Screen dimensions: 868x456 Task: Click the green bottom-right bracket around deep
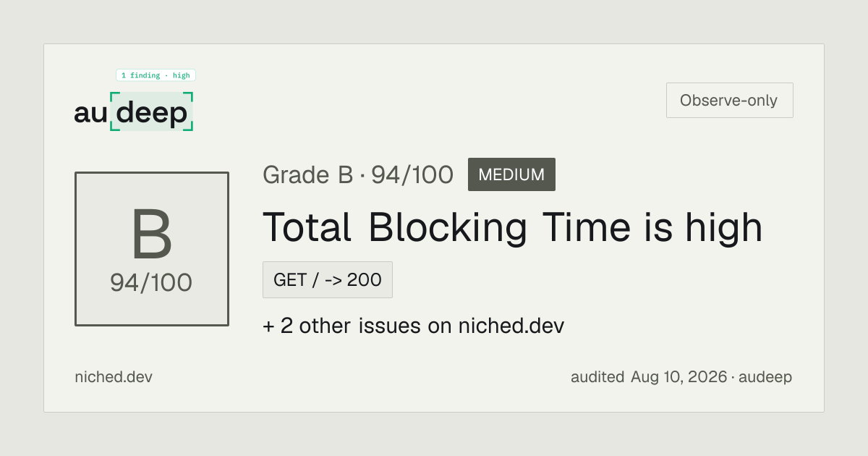189,127
